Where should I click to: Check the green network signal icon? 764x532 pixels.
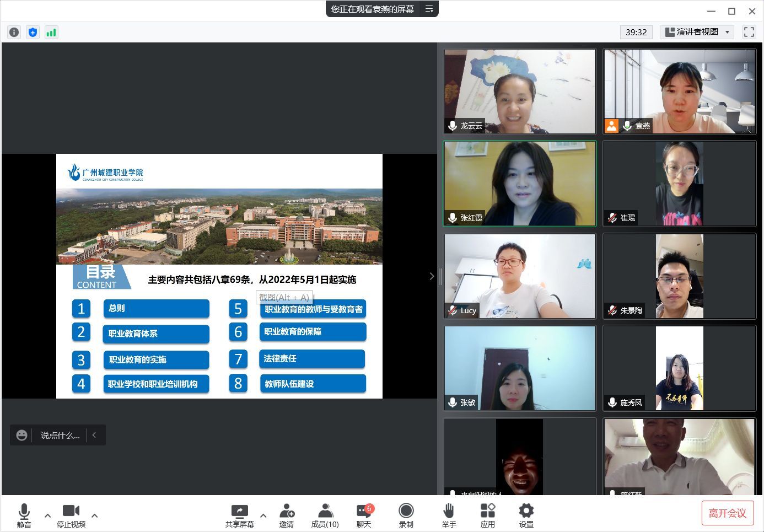51,33
